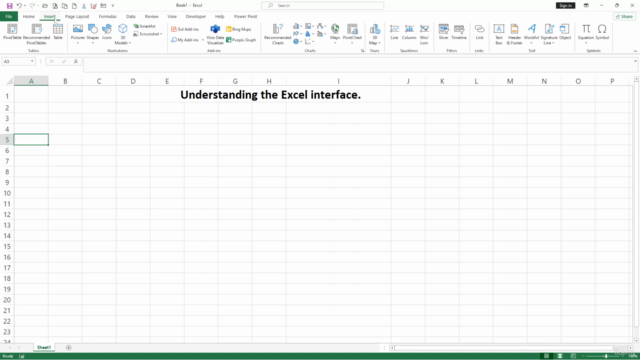Switch to the Home tab
Image resolution: width=640 pixels, height=360 pixels.
pyautogui.click(x=29, y=16)
